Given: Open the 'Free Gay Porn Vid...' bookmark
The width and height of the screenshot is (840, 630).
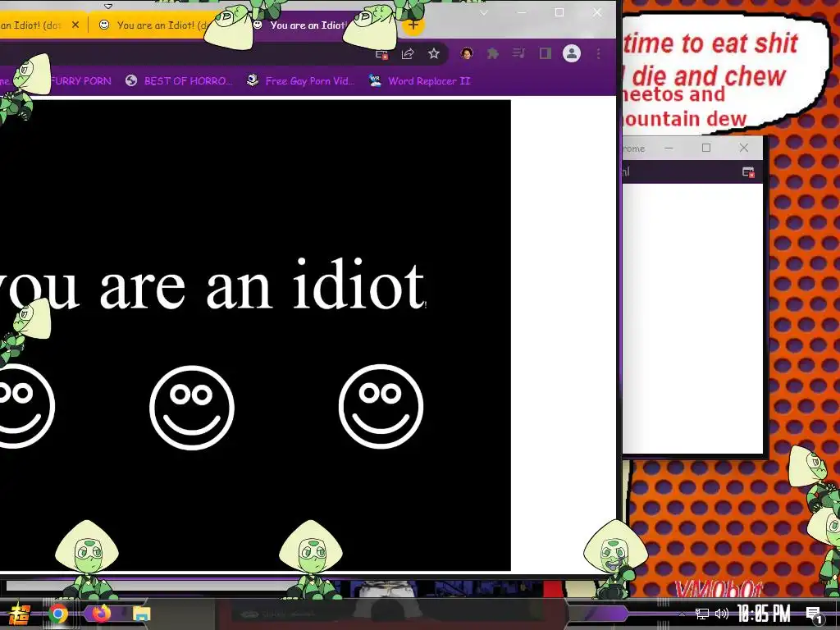Looking at the screenshot, I should [x=300, y=81].
